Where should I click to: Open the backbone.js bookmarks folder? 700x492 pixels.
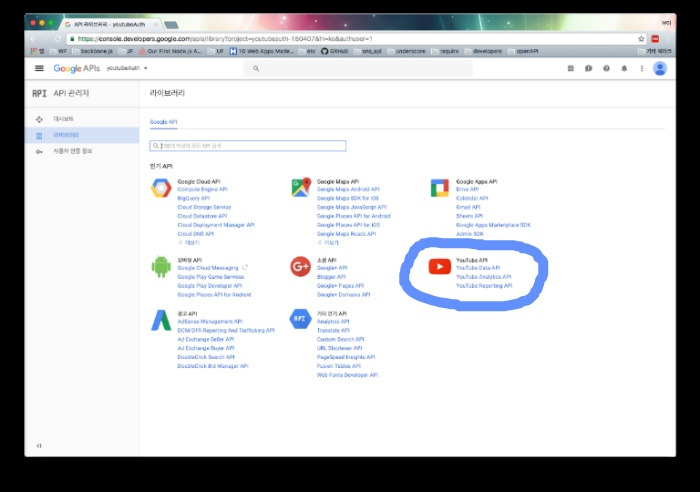(93, 51)
